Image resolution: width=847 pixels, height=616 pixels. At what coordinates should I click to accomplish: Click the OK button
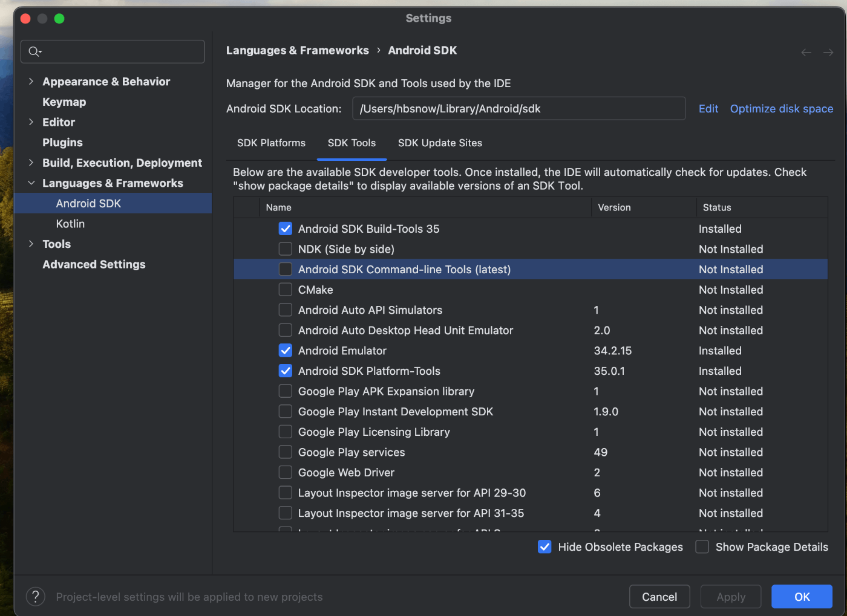pos(802,597)
